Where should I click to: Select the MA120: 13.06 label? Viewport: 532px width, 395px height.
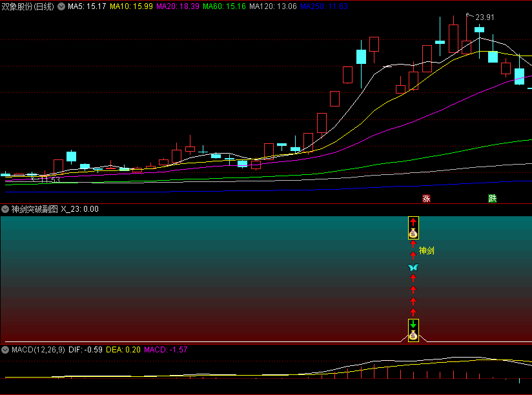point(273,6)
